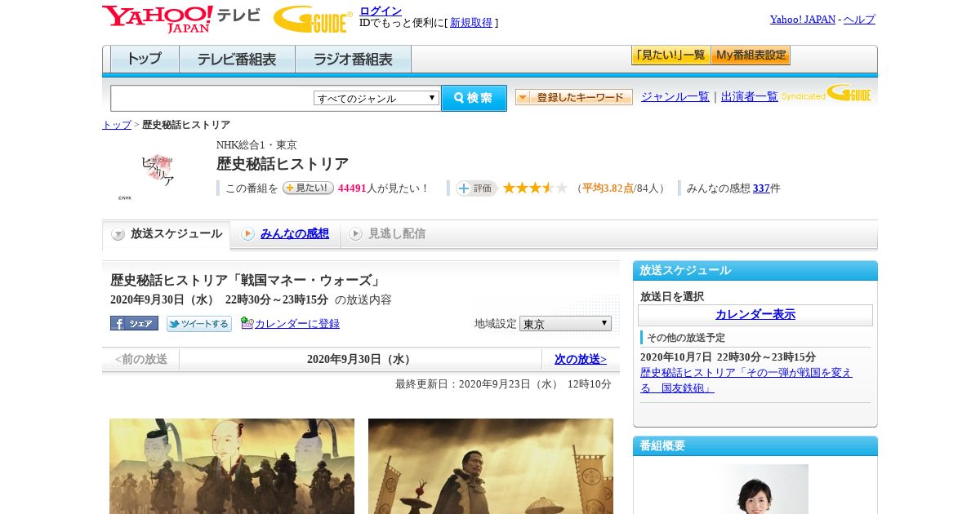This screenshot has width=980, height=514.
Task: Click the G-GUIDE logo in header
Action: coord(313,19)
